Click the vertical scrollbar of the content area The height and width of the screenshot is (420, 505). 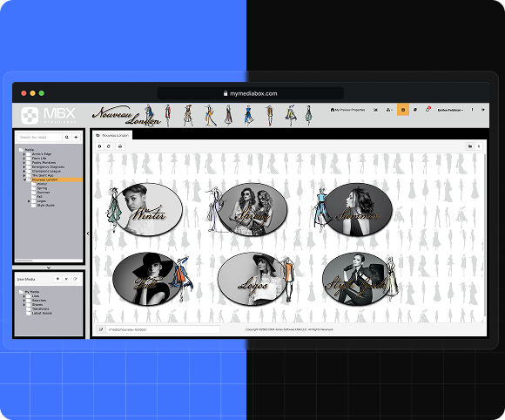[485, 235]
